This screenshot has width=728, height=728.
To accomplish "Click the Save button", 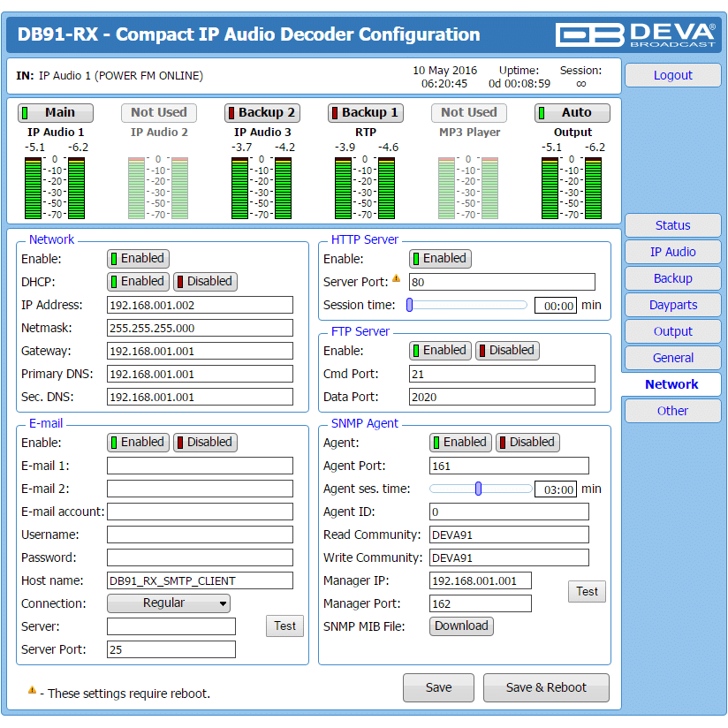I will (x=438, y=687).
